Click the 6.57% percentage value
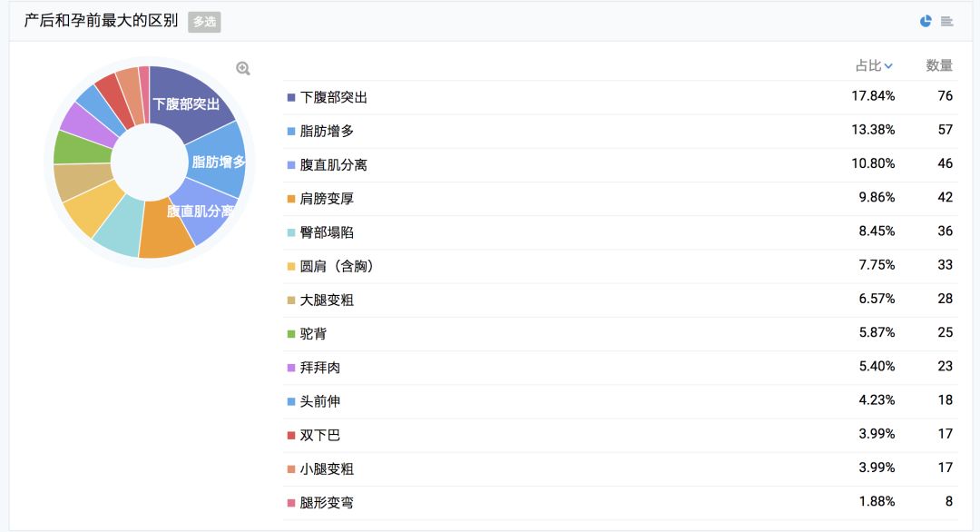This screenshot has width=980, height=532. pos(877,298)
